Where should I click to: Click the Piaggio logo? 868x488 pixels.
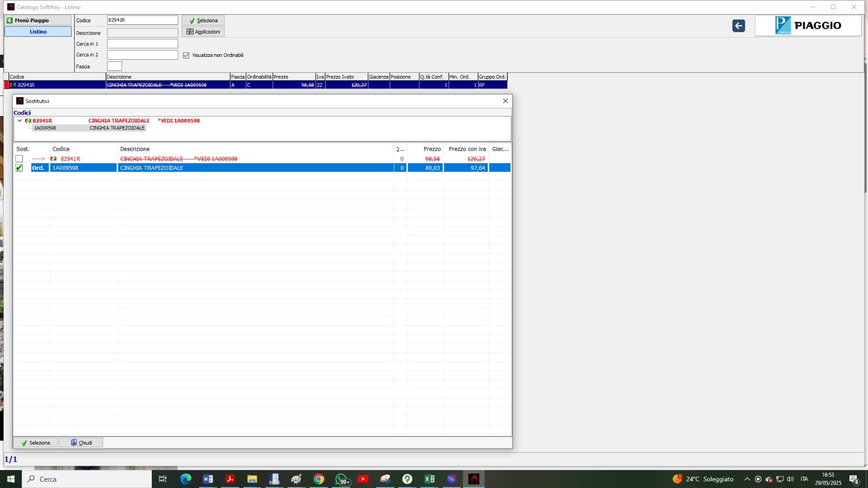point(808,25)
